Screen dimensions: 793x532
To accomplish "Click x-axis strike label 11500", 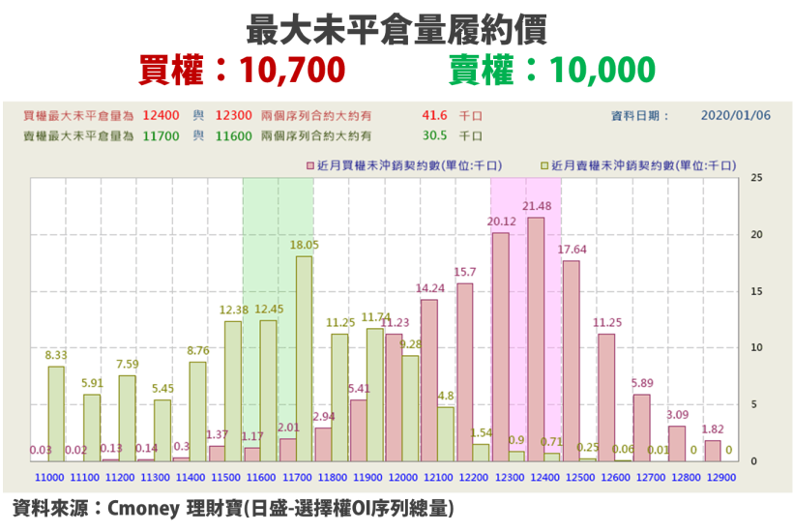I will [x=226, y=478].
